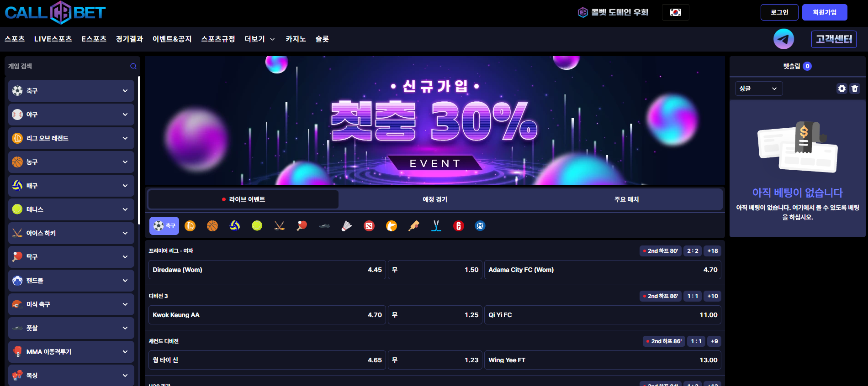The height and width of the screenshot is (386, 868).
Task: Click the Korean flag language selector
Action: point(675,12)
